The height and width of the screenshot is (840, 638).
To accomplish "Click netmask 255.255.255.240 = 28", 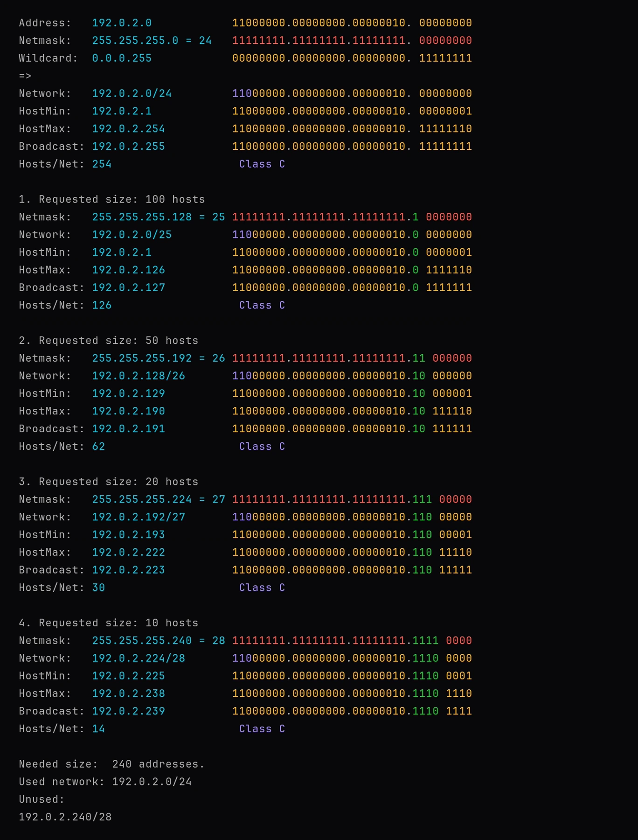I will pyautogui.click(x=159, y=641).
